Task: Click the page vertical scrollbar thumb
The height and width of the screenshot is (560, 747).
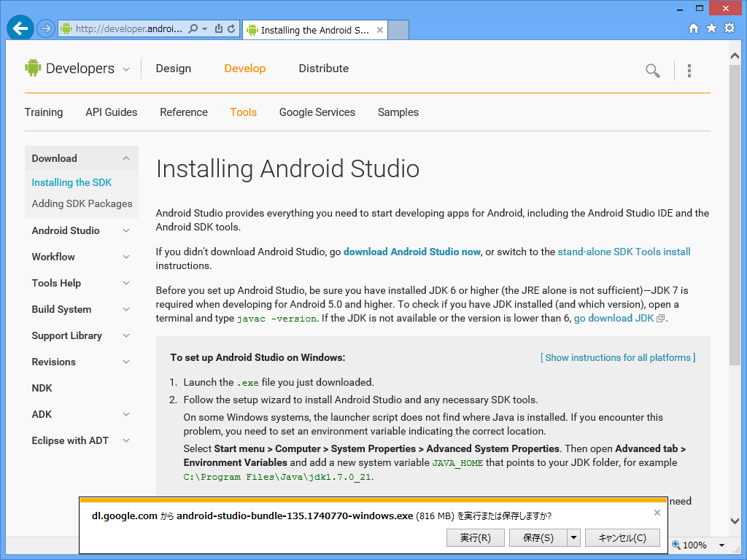Action: click(x=735, y=215)
